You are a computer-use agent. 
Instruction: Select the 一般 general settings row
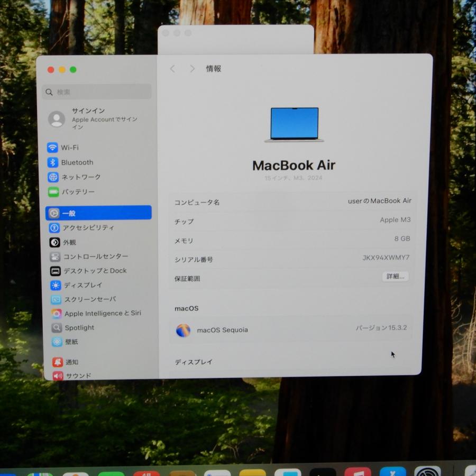[98, 213]
